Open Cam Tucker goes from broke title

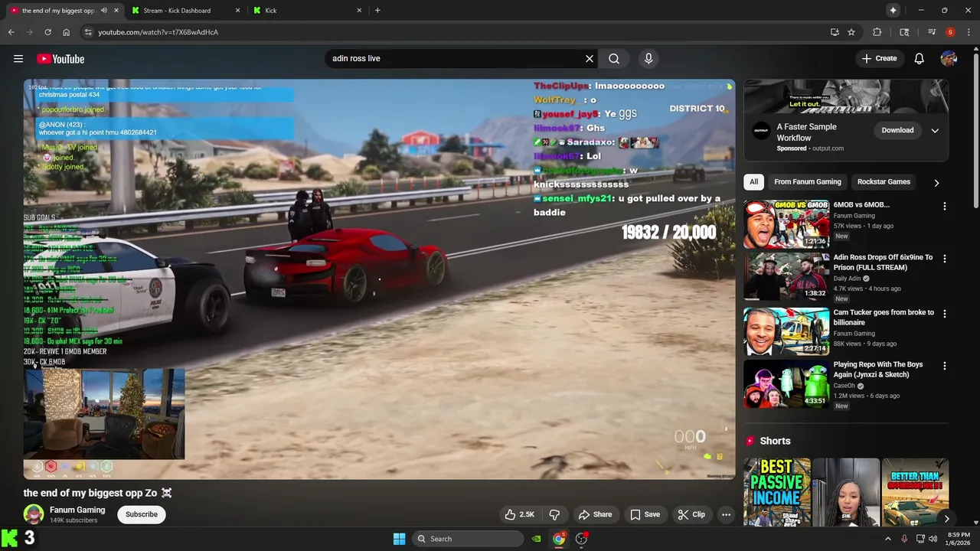884,318
